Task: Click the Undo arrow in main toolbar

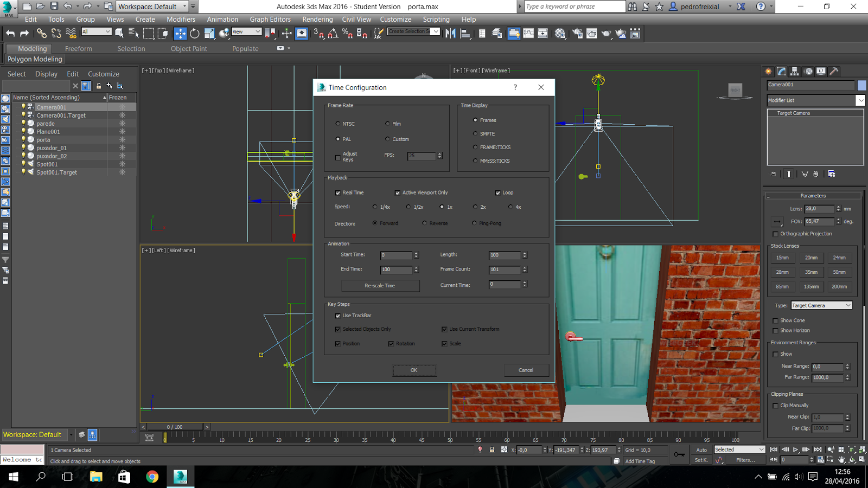Action: (10, 34)
